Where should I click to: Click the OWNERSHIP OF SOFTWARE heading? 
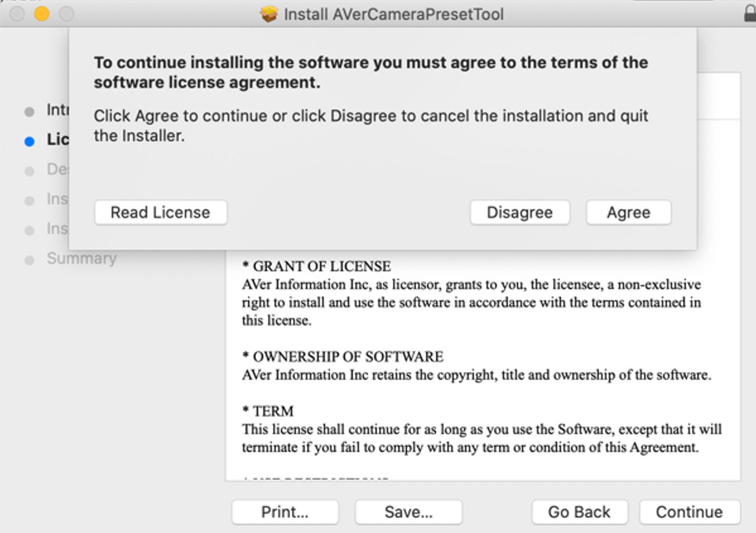coord(348,356)
